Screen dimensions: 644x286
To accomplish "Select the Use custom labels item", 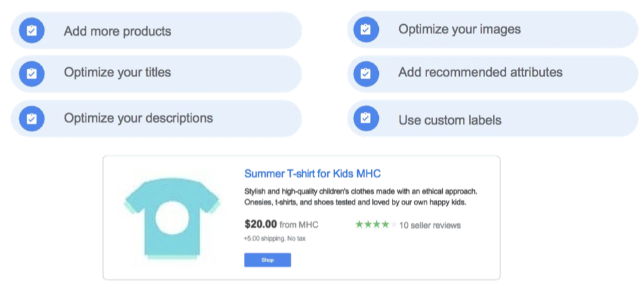I will (x=450, y=120).
